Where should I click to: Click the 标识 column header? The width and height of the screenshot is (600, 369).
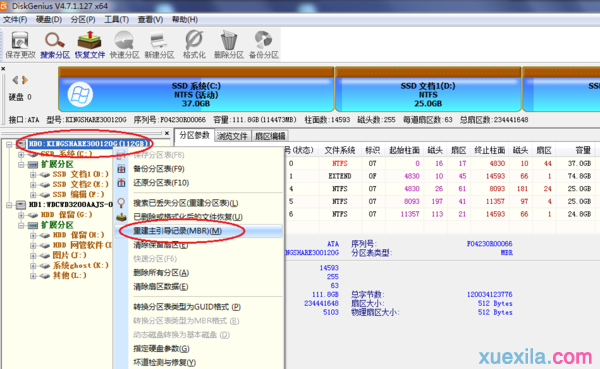(372, 150)
